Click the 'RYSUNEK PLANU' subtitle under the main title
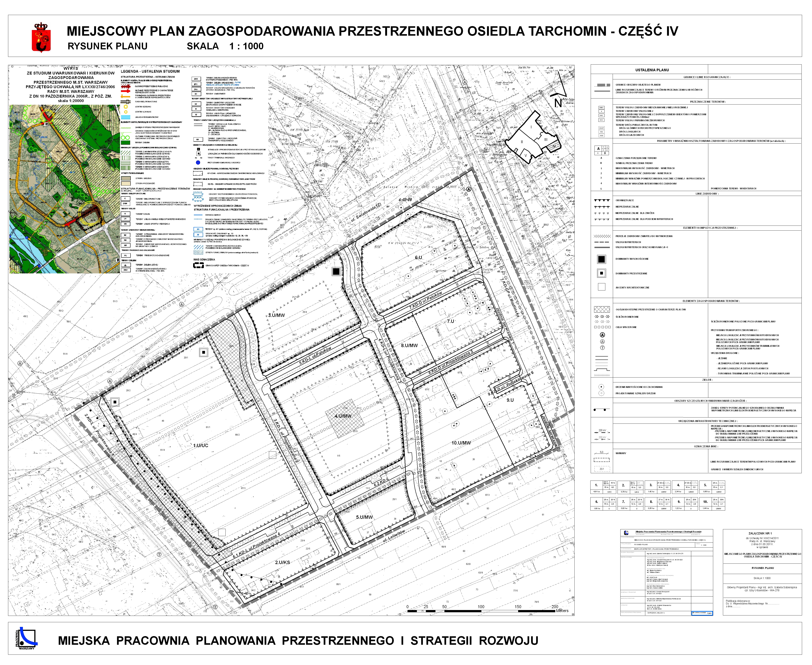 pos(108,46)
